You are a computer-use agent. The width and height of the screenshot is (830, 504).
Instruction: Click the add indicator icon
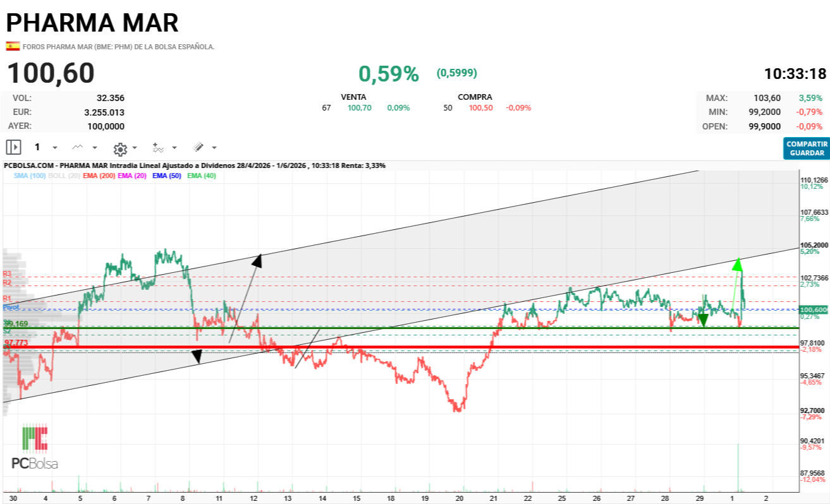click(x=158, y=147)
